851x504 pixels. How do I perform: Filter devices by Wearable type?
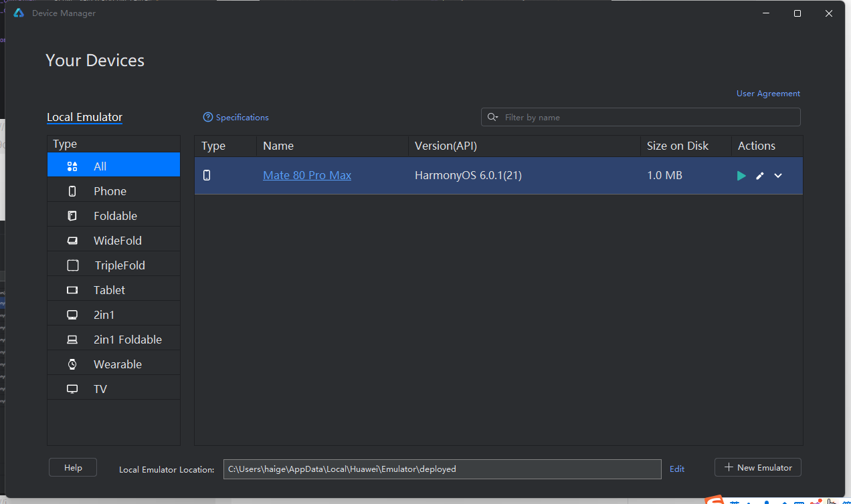pos(114,364)
